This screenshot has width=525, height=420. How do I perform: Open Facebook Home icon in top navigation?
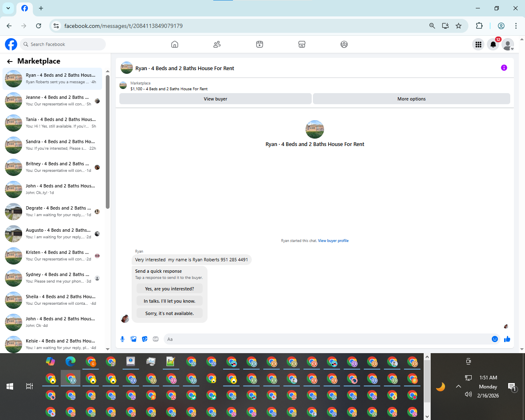point(175,44)
